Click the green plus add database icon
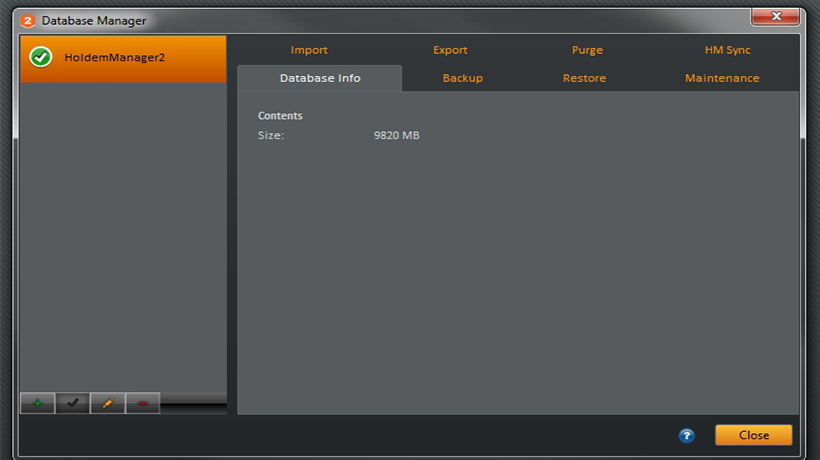 (37, 403)
